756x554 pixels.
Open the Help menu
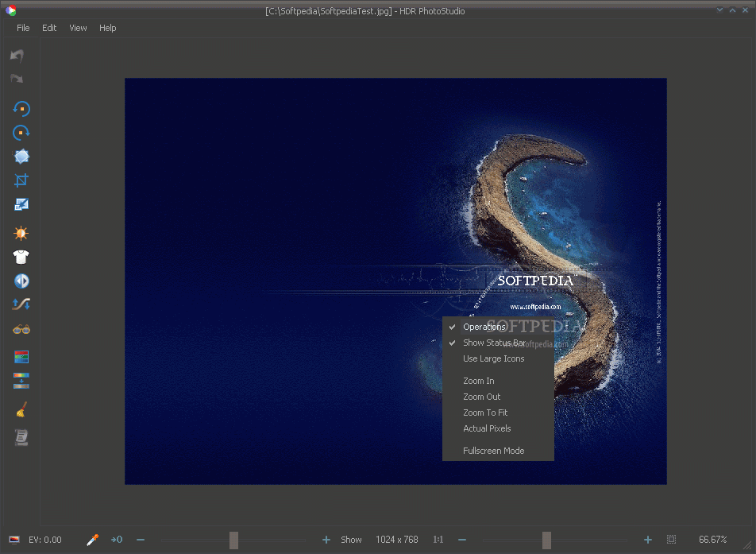point(107,28)
